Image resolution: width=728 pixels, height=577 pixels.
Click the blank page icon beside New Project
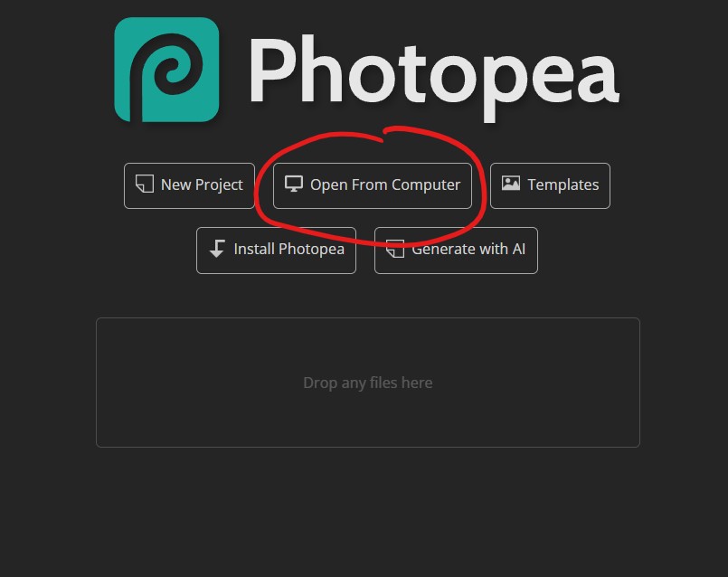(x=145, y=184)
